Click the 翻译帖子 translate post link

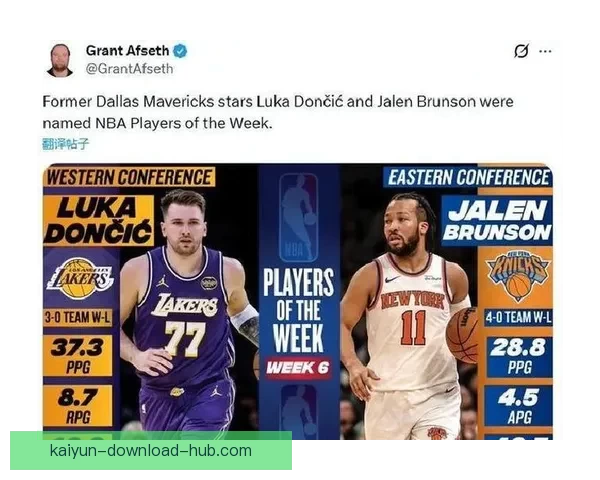click(x=65, y=144)
